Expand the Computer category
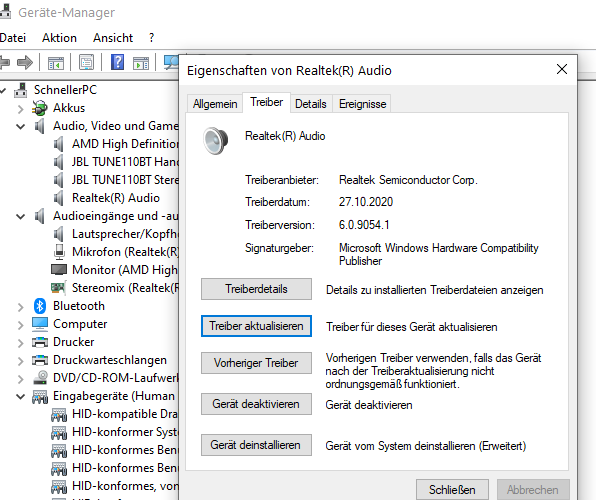596x500 pixels. point(21,325)
